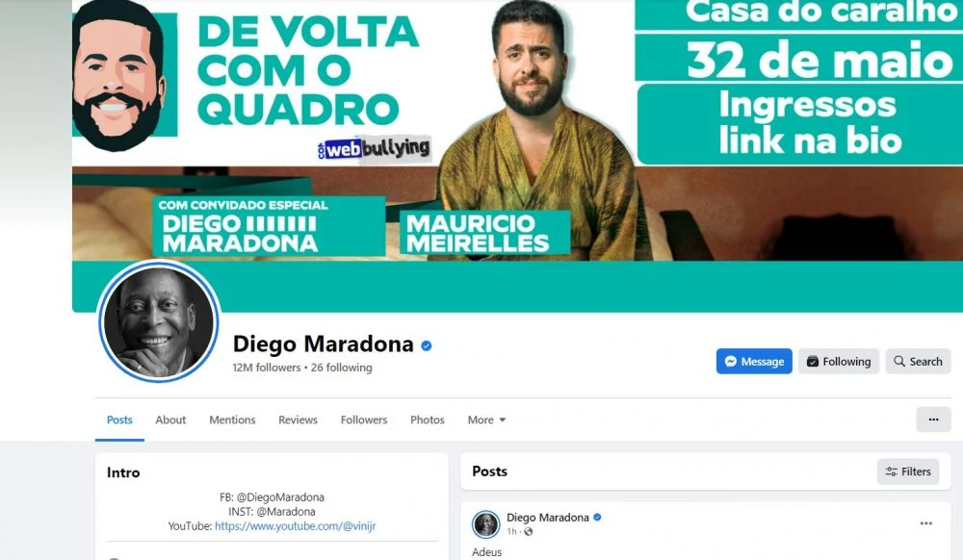Expand the More tab dropdown
963x560 pixels.
tap(486, 420)
